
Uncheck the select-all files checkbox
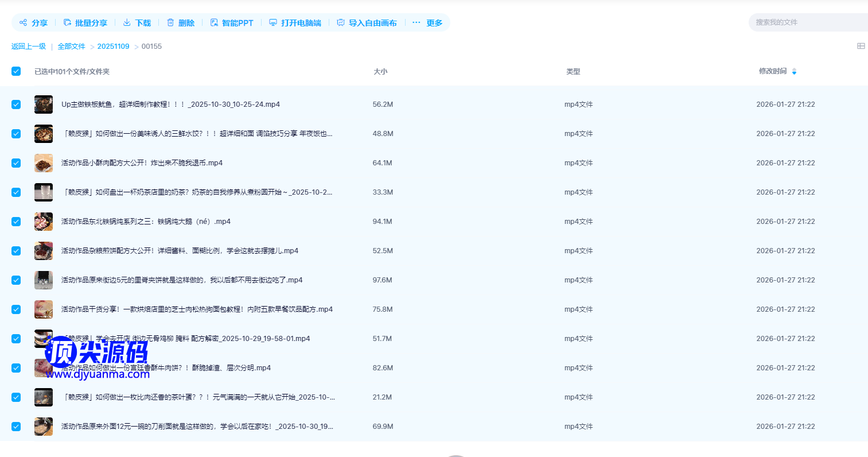tap(16, 71)
